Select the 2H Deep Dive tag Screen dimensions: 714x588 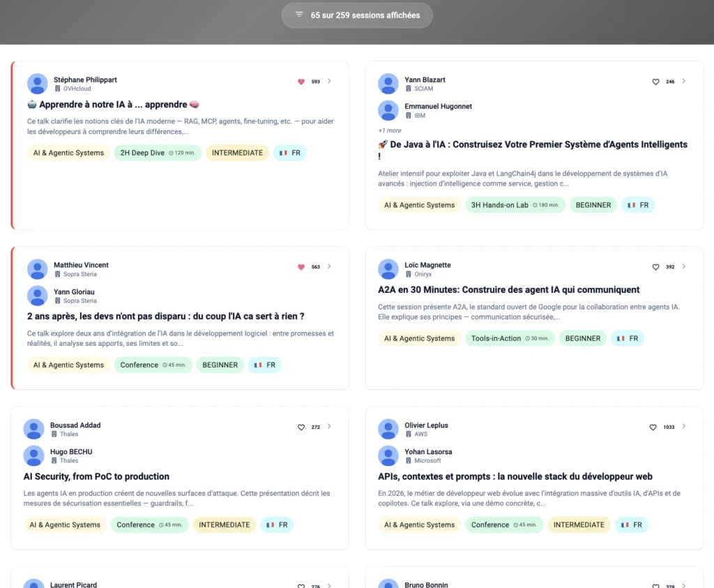[158, 153]
